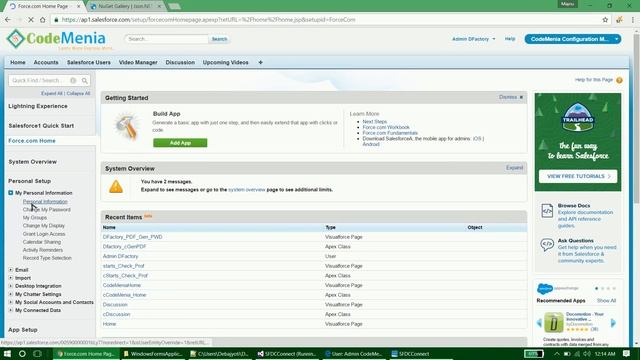640x360 pixels.
Task: Open the Discussion tab
Action: tap(180, 62)
